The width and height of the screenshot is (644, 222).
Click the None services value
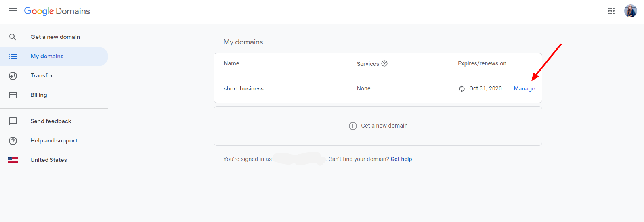coord(363,88)
